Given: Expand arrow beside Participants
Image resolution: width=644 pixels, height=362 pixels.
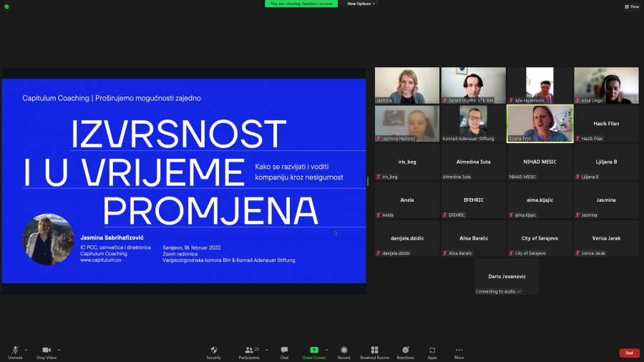Looking at the screenshot, I should (x=267, y=350).
